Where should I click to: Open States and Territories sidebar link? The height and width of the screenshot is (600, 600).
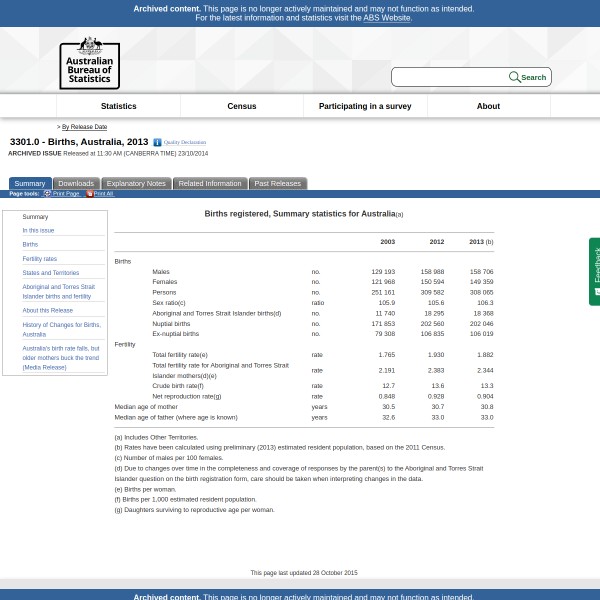coord(51,273)
